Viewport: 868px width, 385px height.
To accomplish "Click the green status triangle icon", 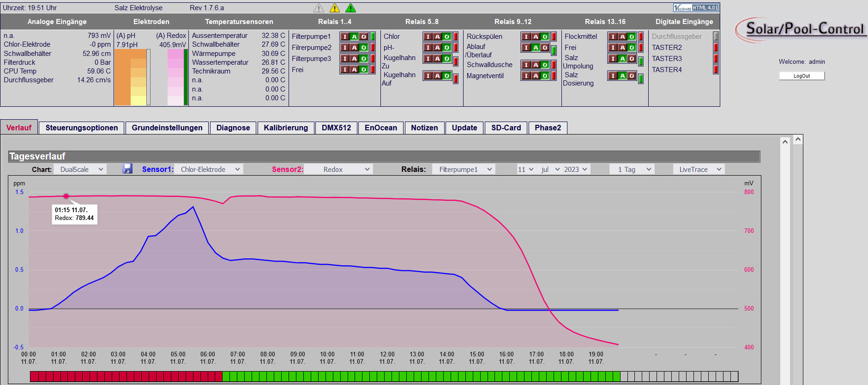I will [351, 8].
